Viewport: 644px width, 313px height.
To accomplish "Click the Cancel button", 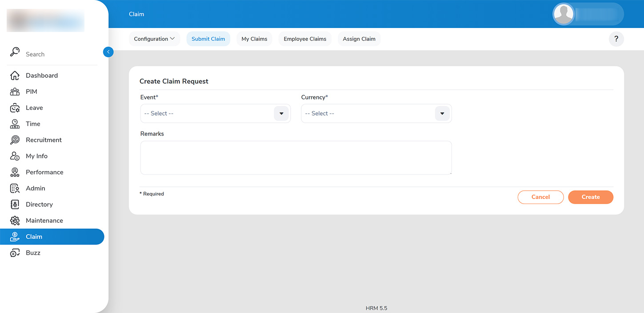I will pyautogui.click(x=540, y=197).
